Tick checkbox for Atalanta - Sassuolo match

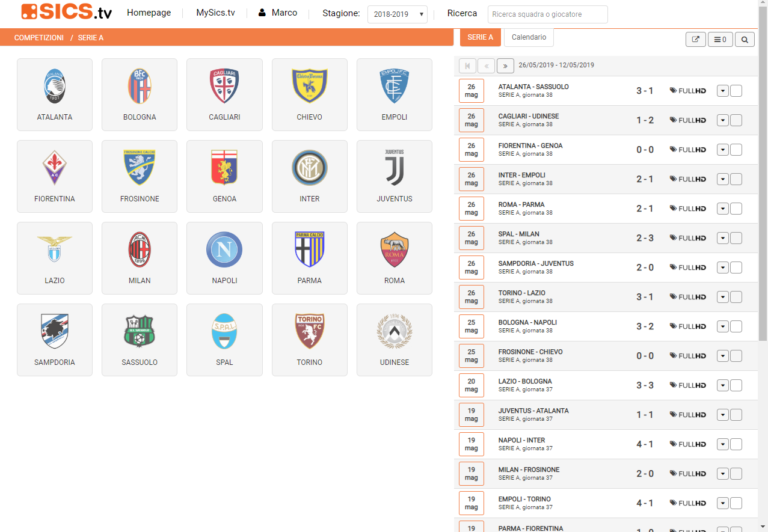(x=736, y=91)
